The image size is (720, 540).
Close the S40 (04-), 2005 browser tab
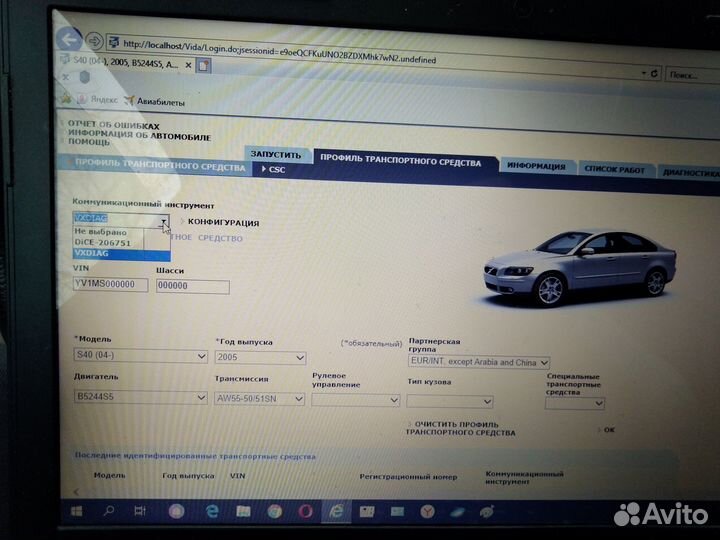(x=188, y=65)
